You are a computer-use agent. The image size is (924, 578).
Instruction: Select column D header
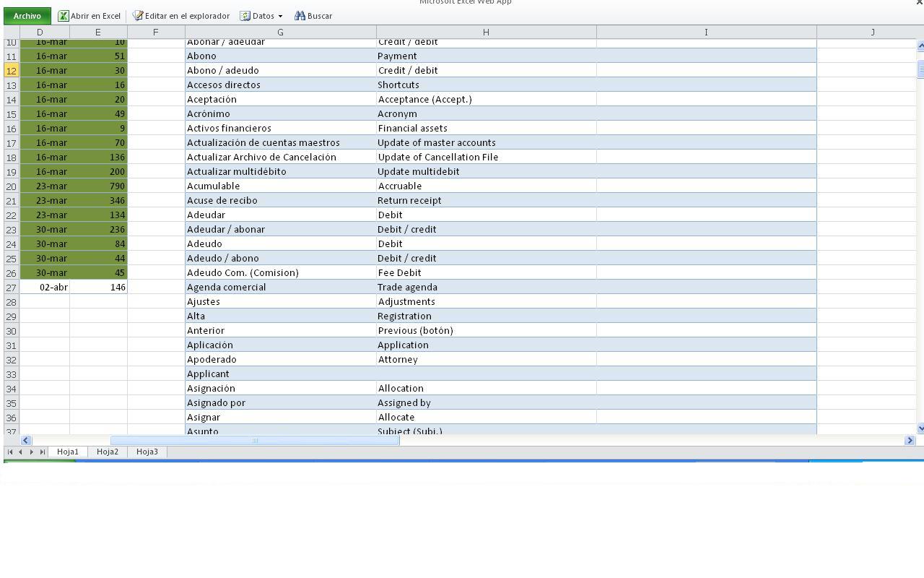pos(45,32)
